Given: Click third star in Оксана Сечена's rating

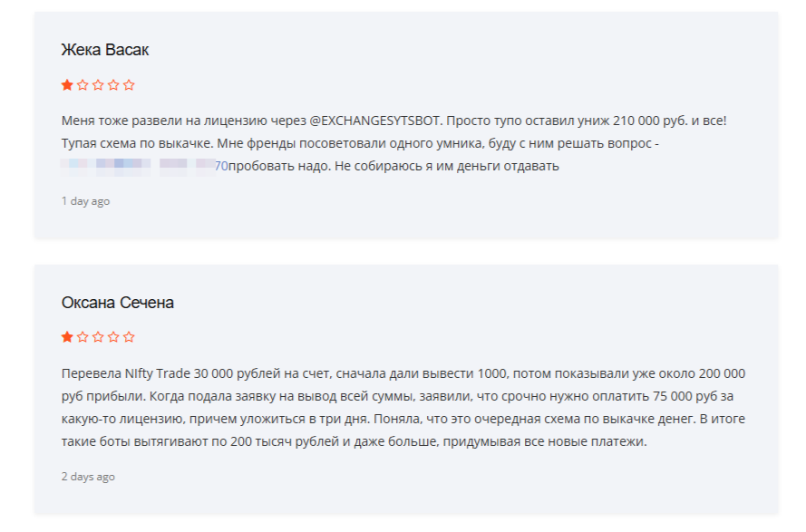Looking at the screenshot, I should point(98,337).
